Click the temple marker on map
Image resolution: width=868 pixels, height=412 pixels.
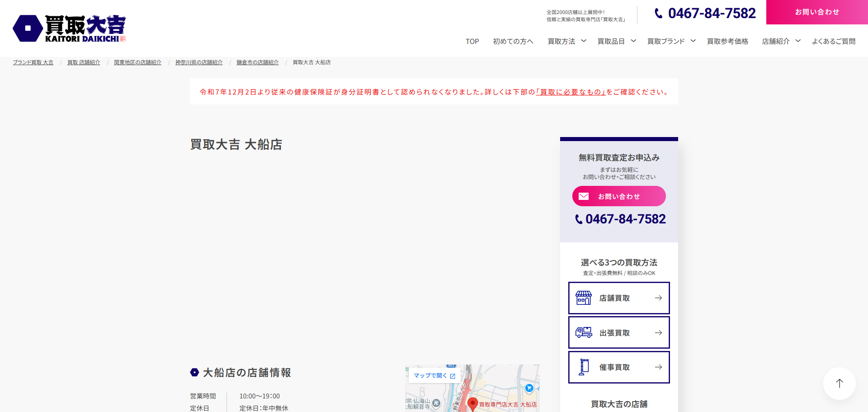tap(436, 403)
